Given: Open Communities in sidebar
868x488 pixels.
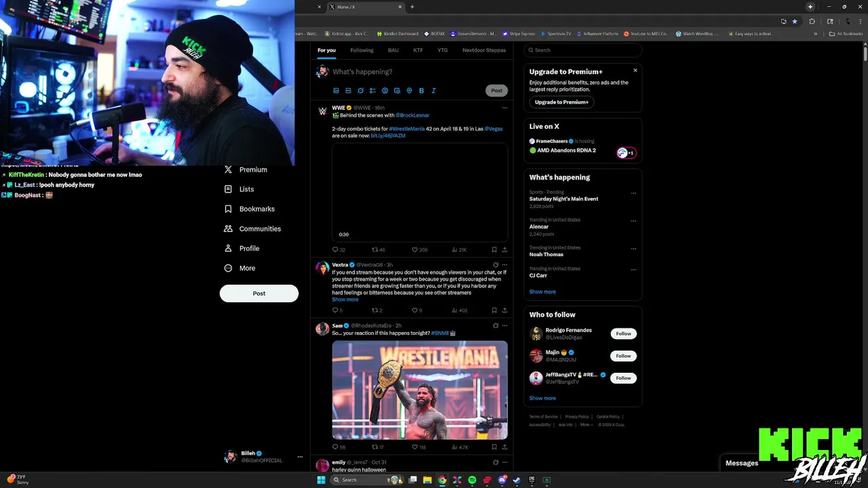Looking at the screenshot, I should (252, 228).
